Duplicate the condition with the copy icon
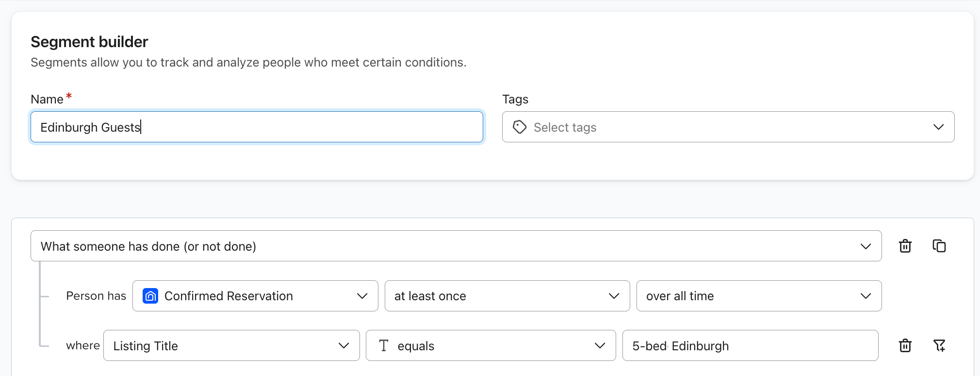This screenshot has width=980, height=376. click(x=939, y=246)
